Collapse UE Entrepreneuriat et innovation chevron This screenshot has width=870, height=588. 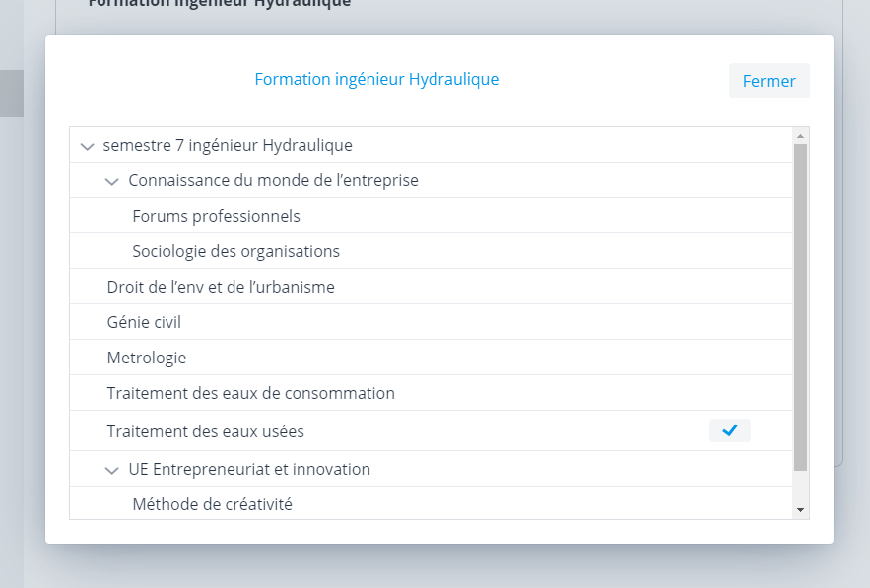pos(112,470)
